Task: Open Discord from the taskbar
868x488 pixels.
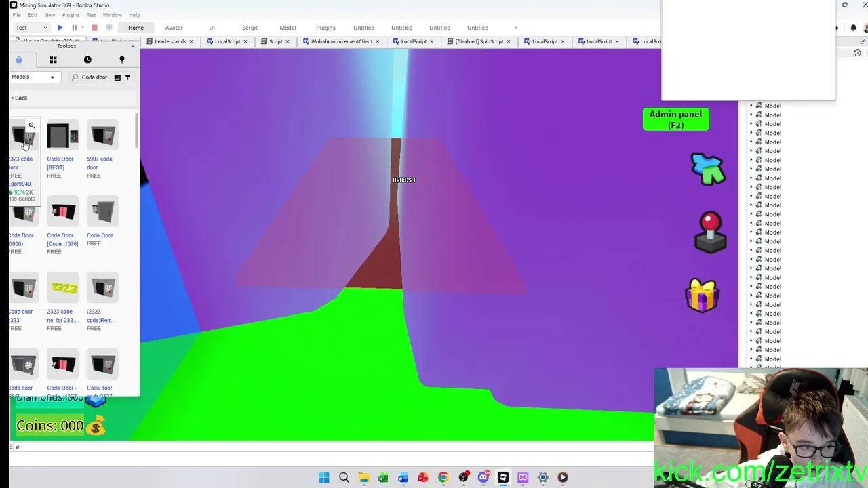Action: tap(483, 477)
